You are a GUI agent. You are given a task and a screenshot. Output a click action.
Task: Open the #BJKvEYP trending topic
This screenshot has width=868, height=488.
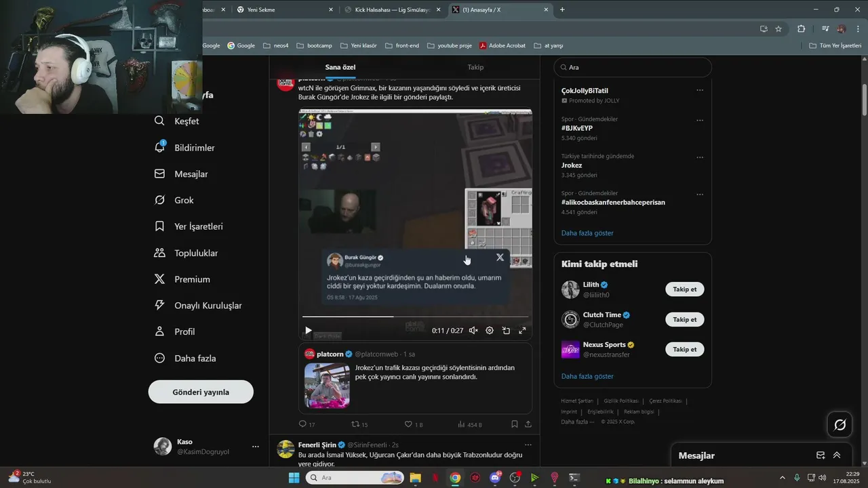click(x=576, y=128)
